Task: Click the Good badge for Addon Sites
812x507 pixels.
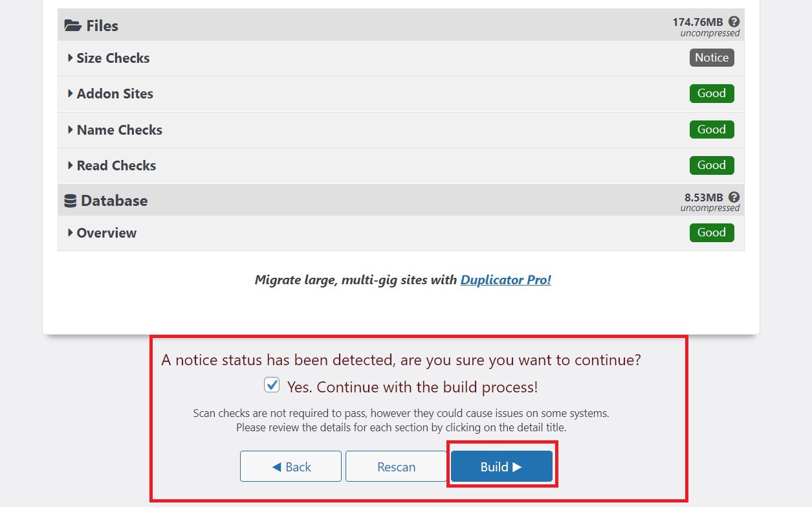Action: click(712, 93)
